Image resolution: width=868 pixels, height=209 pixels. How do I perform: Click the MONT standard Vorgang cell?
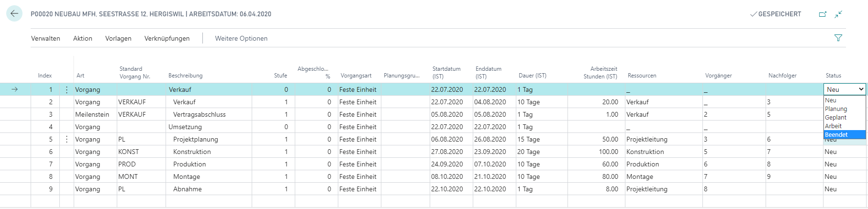coord(141,176)
